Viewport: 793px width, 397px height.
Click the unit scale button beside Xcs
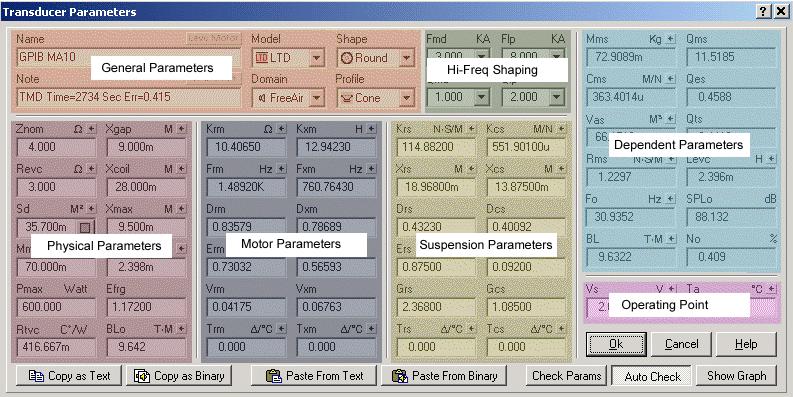point(561,169)
